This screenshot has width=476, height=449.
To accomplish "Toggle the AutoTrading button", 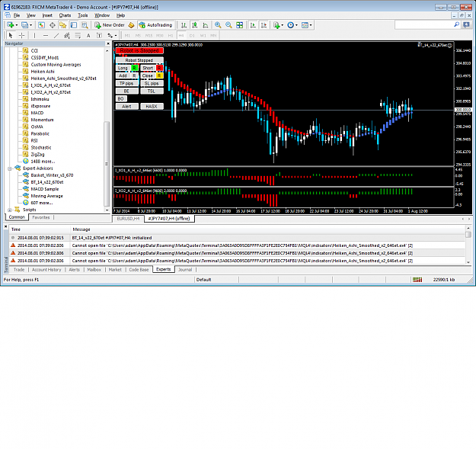I will coord(155,25).
